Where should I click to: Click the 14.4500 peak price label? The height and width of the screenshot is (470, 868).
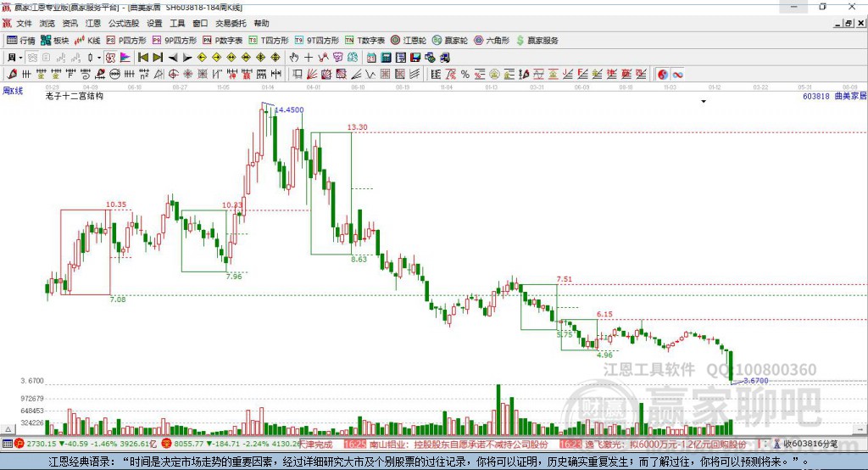click(290, 109)
